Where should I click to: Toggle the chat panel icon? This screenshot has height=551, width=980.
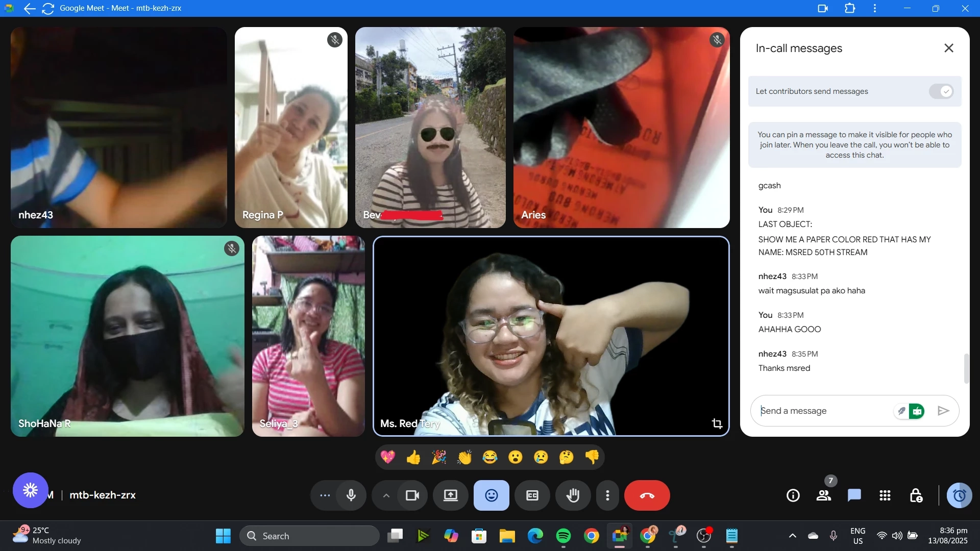[854, 495]
